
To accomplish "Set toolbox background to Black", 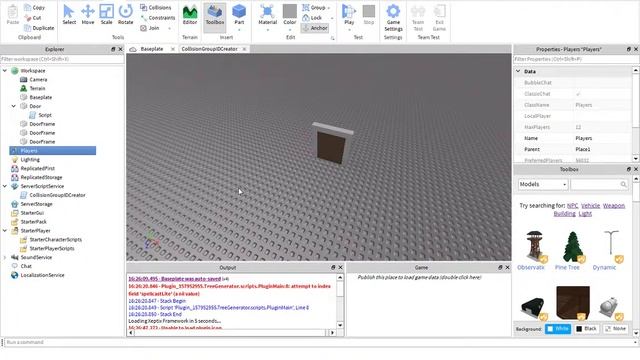I will [x=586, y=329].
